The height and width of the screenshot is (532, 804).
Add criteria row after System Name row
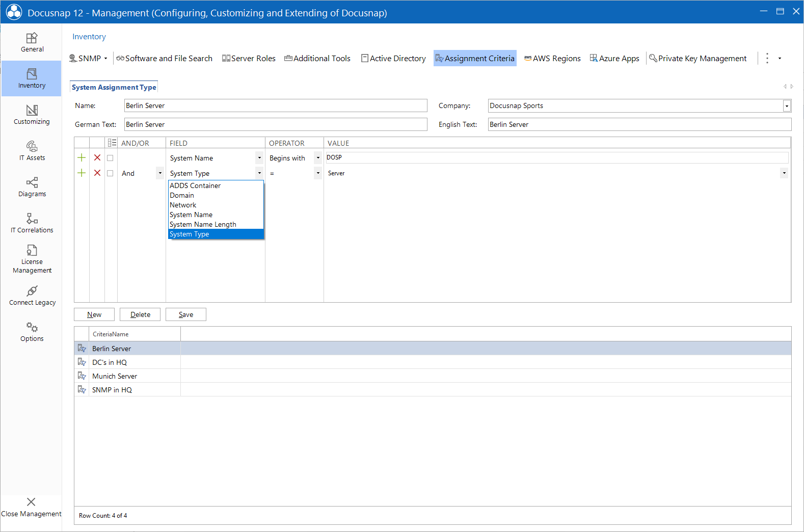[x=82, y=158]
